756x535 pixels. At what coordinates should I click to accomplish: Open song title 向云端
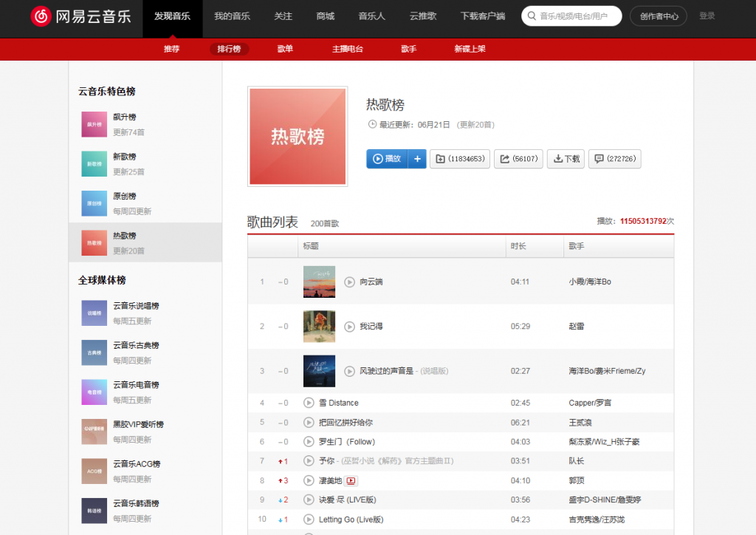(371, 282)
